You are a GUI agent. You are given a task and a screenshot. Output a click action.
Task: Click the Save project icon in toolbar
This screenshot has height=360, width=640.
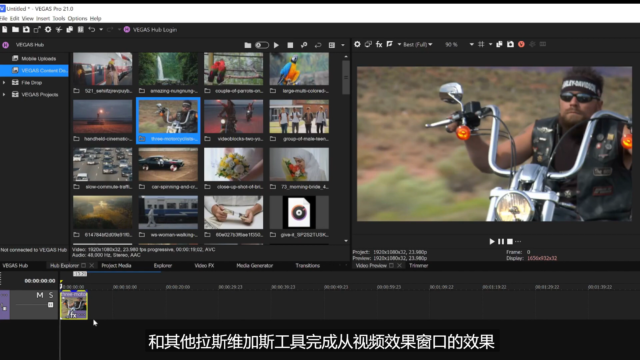(x=26, y=29)
